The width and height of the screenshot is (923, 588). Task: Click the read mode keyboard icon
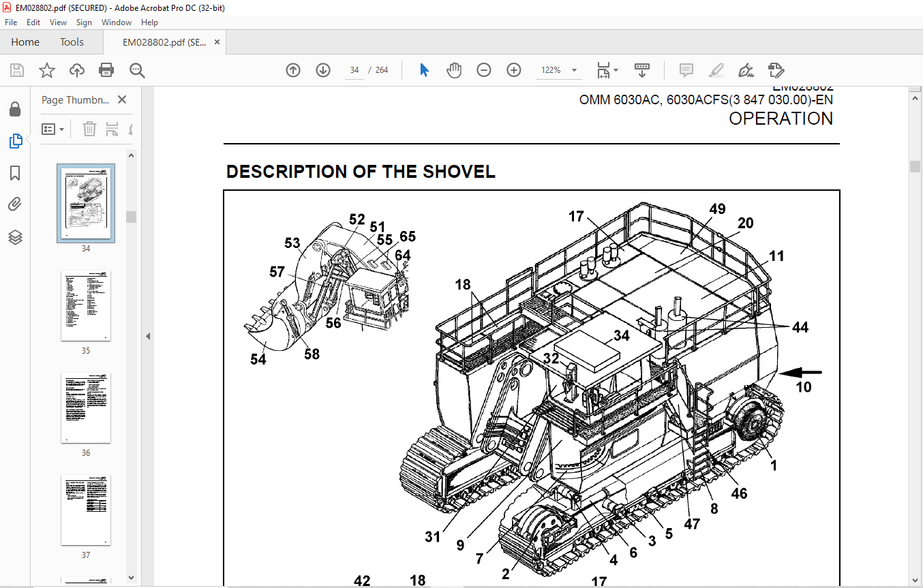[x=642, y=70]
